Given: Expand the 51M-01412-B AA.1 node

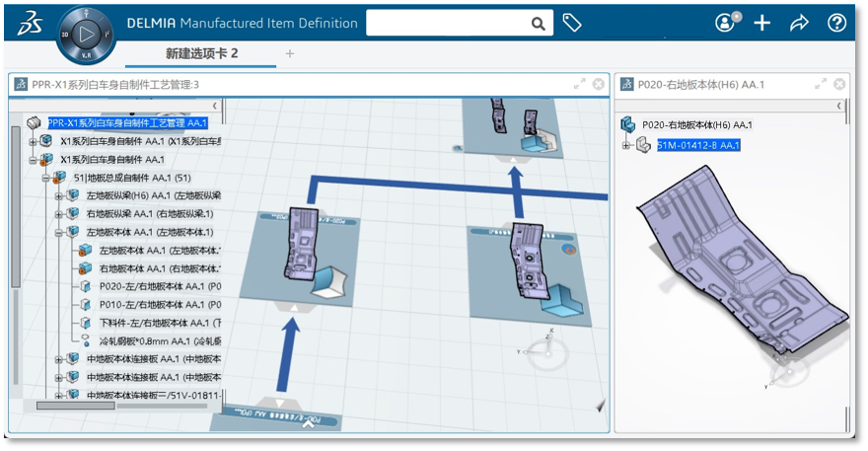Looking at the screenshot, I should pos(626,146).
